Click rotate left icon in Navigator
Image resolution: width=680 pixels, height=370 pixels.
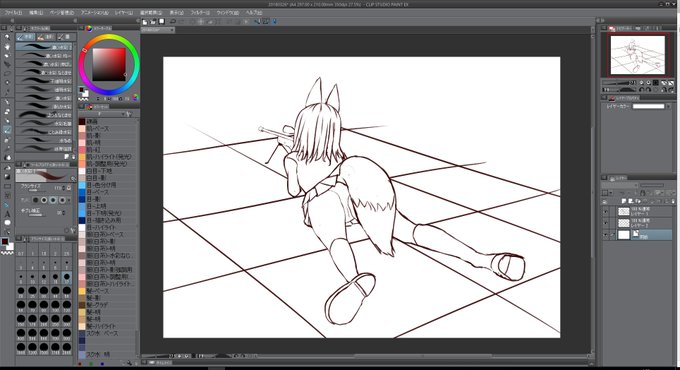coord(642,90)
